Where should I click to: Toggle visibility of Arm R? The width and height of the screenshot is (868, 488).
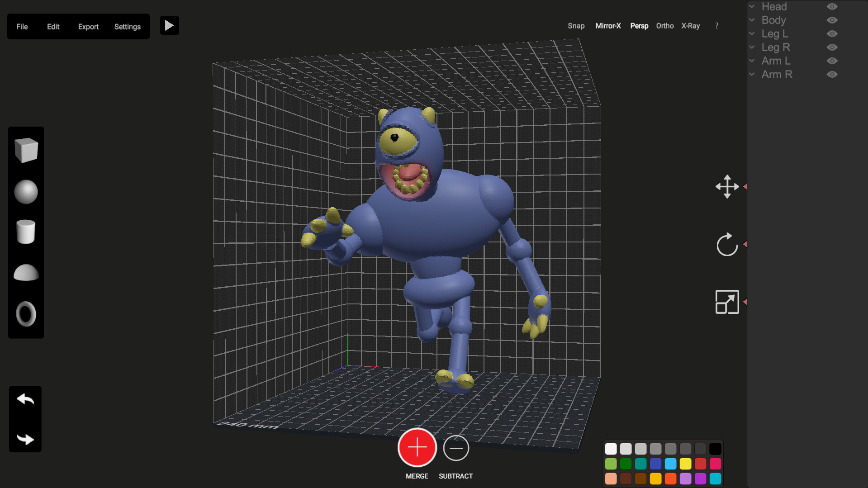tap(832, 74)
